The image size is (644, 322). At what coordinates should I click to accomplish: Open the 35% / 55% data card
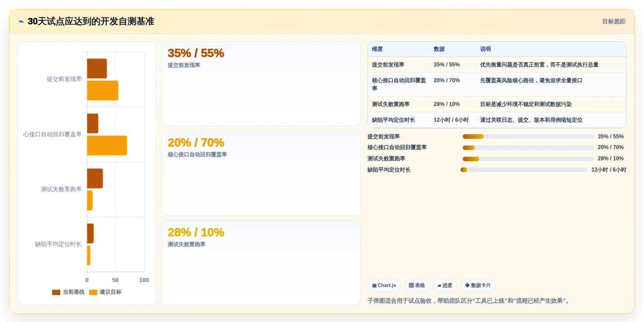click(261, 84)
